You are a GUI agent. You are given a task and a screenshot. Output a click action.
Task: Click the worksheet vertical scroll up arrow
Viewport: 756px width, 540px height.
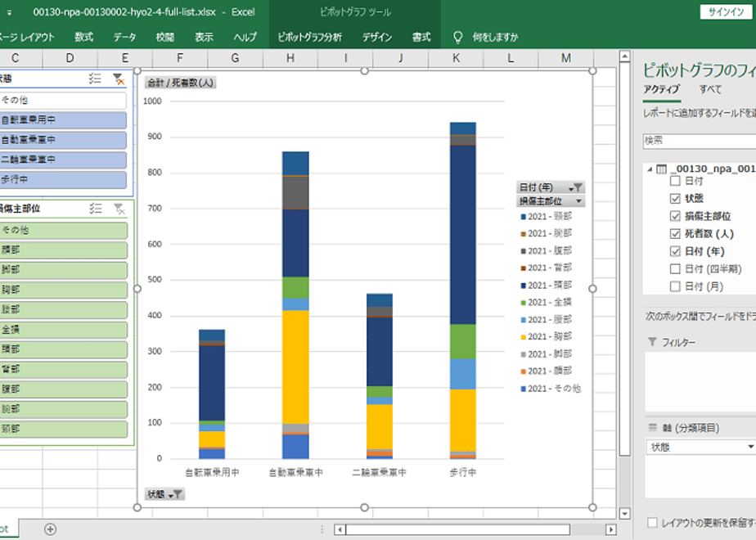pyautogui.click(x=624, y=57)
